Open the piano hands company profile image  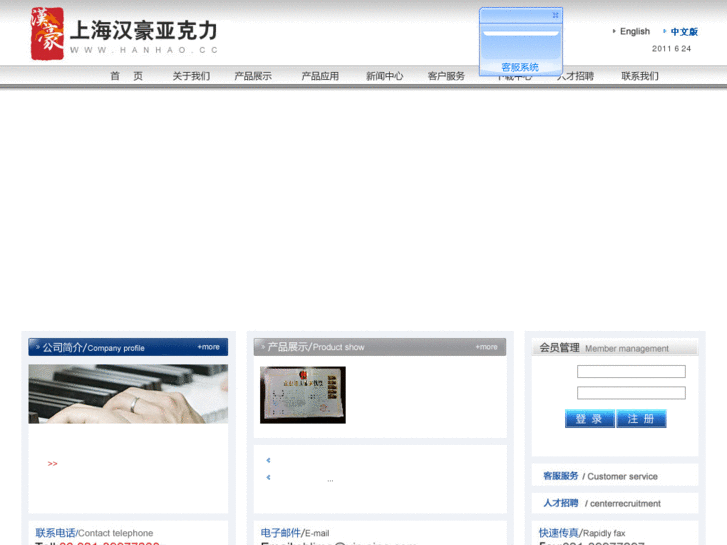tap(128, 394)
